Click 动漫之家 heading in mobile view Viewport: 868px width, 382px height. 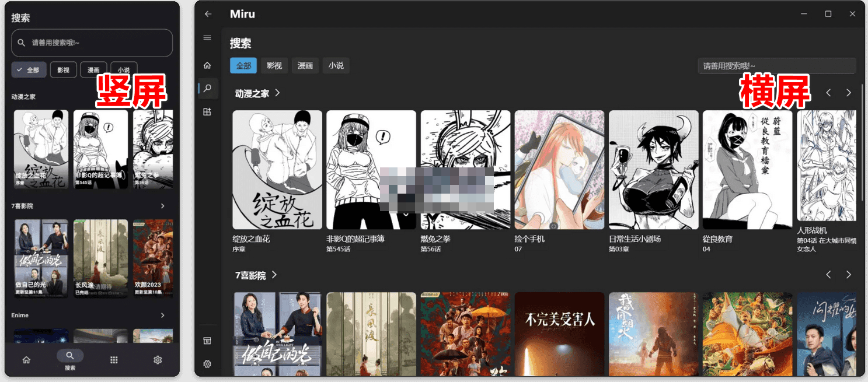[23, 97]
